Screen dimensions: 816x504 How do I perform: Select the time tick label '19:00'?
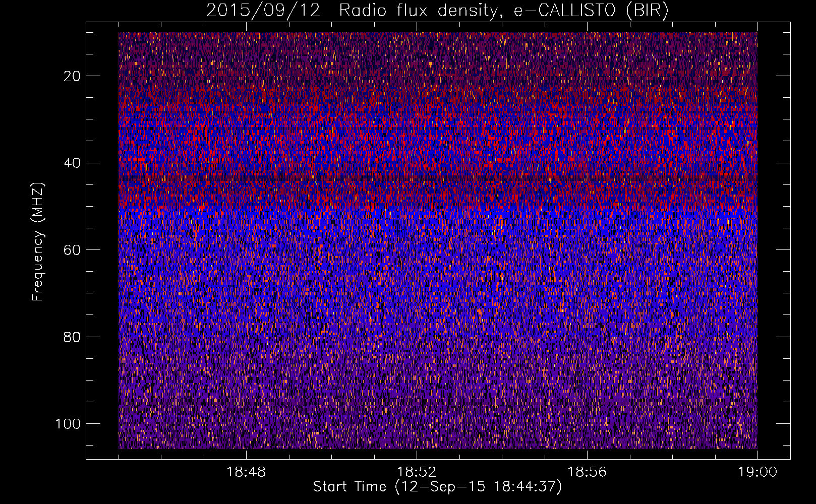point(757,472)
